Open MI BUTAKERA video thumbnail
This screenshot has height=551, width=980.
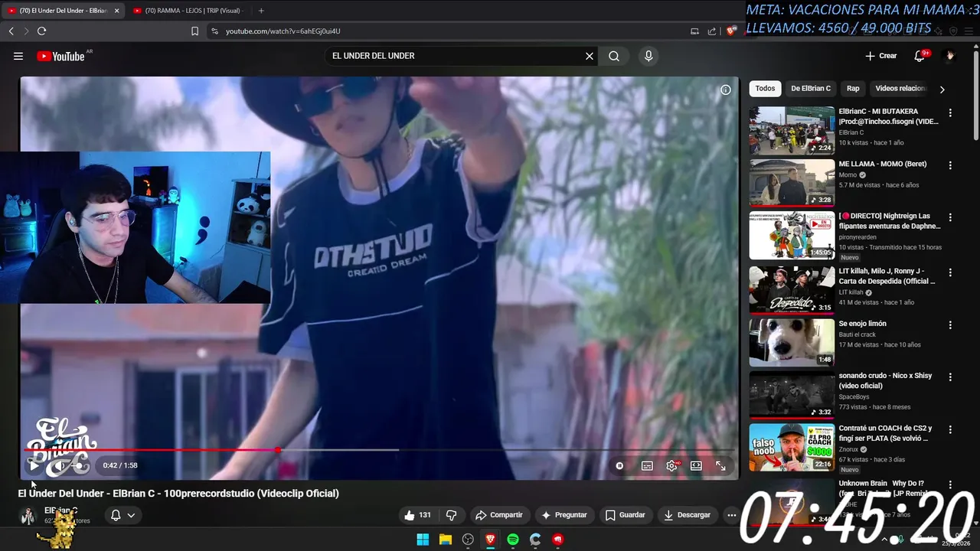click(792, 130)
